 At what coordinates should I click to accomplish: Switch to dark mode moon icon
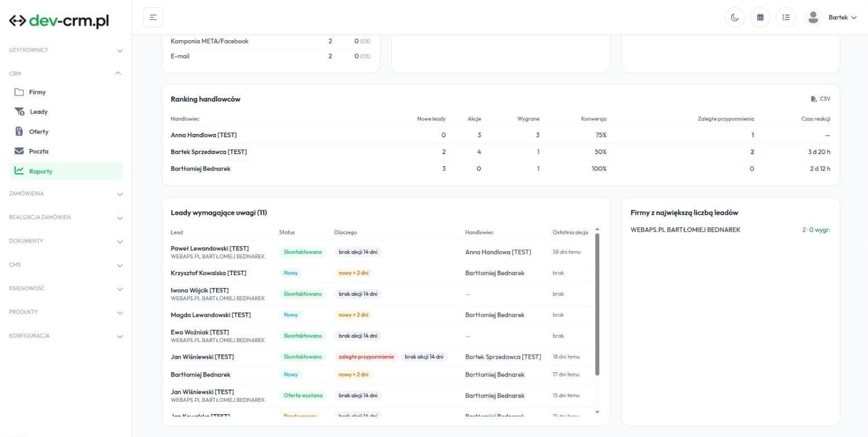point(735,17)
